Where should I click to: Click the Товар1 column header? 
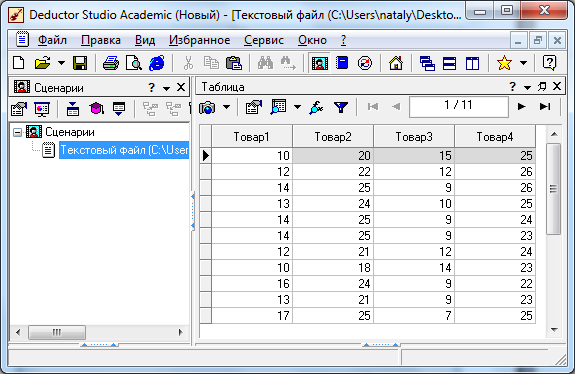252,136
